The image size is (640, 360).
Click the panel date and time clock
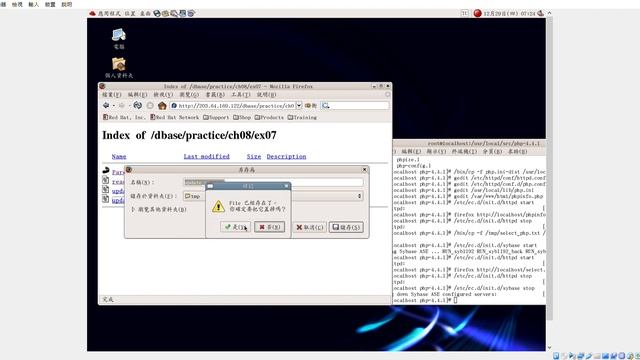(509, 13)
